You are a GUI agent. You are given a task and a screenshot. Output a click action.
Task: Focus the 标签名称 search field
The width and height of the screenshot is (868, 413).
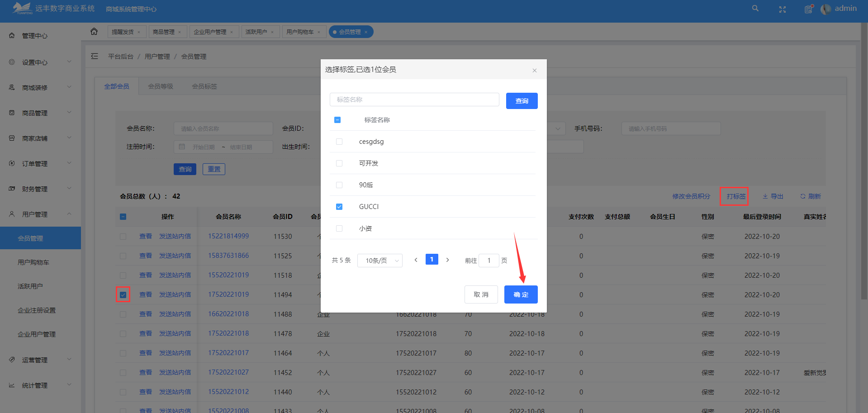(x=414, y=100)
